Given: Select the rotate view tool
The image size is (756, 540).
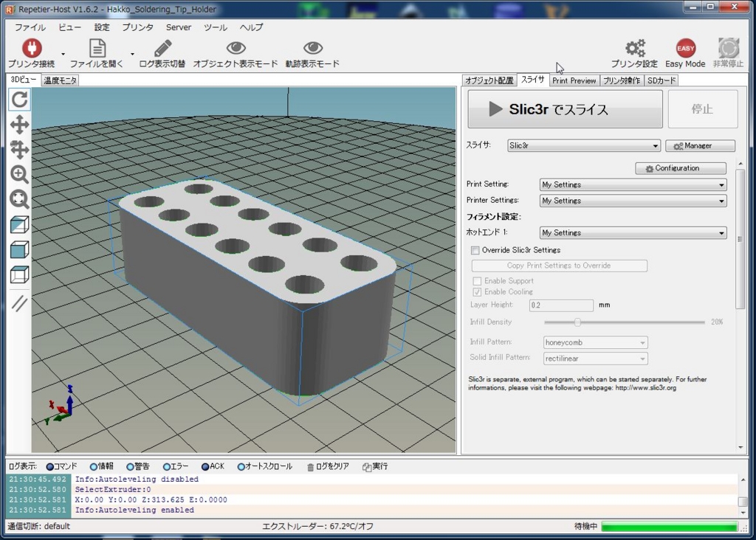Looking at the screenshot, I should 19,100.
